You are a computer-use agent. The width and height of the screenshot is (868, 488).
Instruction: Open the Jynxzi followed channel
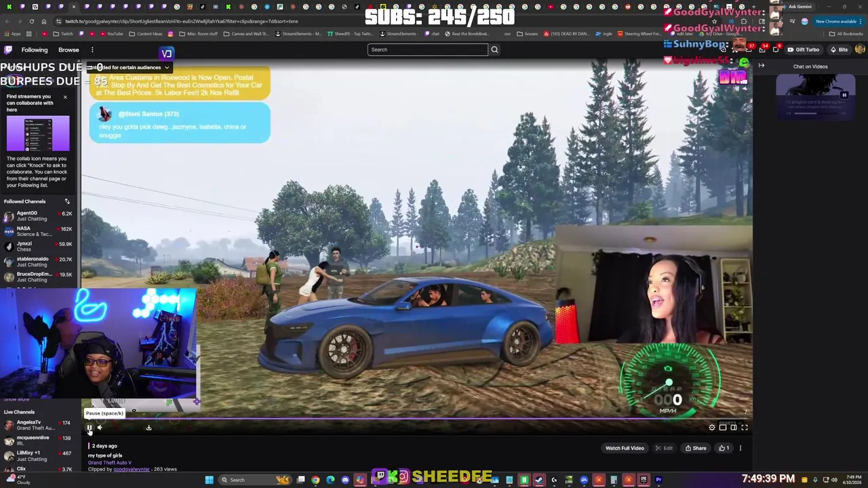click(x=39, y=246)
